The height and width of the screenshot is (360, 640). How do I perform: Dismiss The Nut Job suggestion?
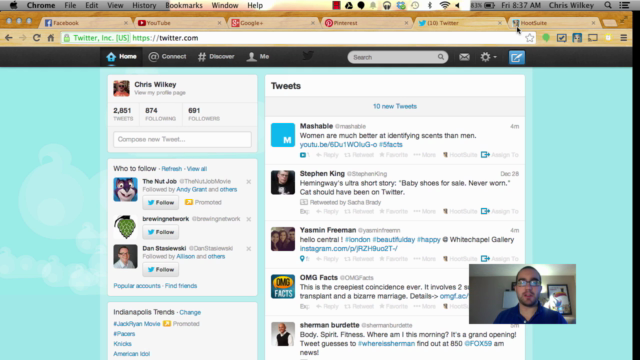[x=249, y=182]
